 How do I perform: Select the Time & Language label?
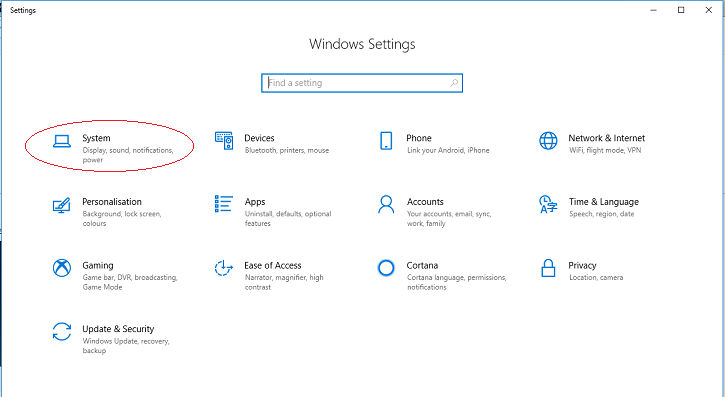pyautogui.click(x=604, y=202)
